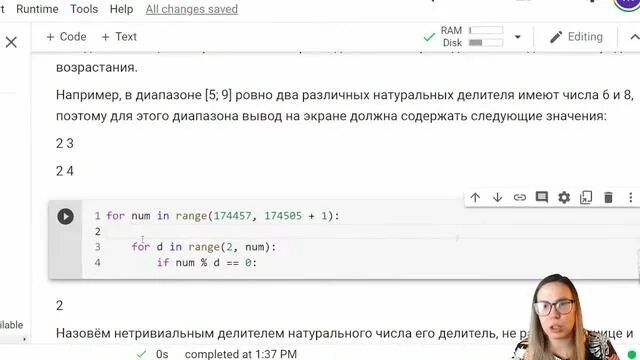Viewport: 640px width, 360px height.
Task: Click the connected checkmark status icon
Action: point(429,37)
